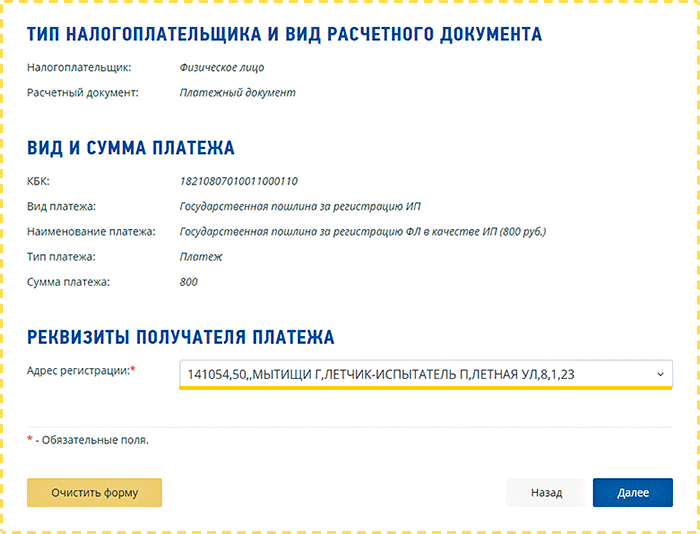Click heading 'Вид и сумма платежа'
The image size is (700, 534).
[130, 148]
